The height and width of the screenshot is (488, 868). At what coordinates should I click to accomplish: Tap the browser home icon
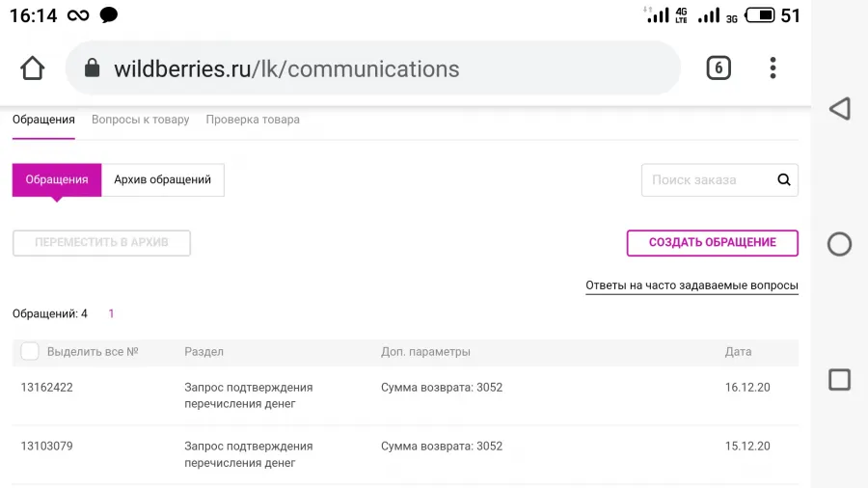coord(32,68)
